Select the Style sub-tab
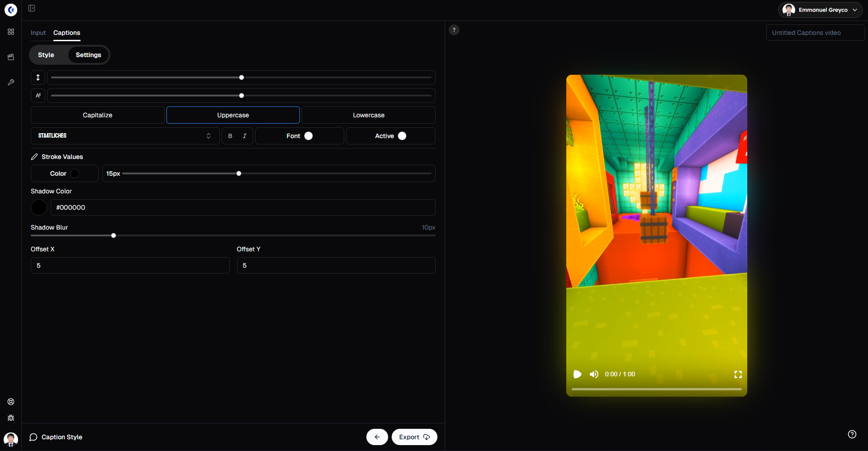Viewport: 868px width, 451px height. click(x=46, y=55)
